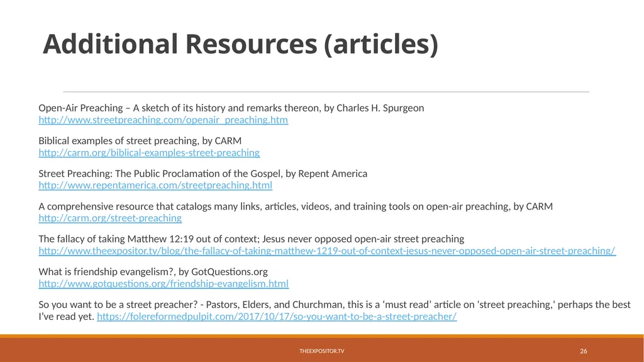Open the streetpreaching.com openair_preaching.htm link
The image size is (644, 362).
163,120
